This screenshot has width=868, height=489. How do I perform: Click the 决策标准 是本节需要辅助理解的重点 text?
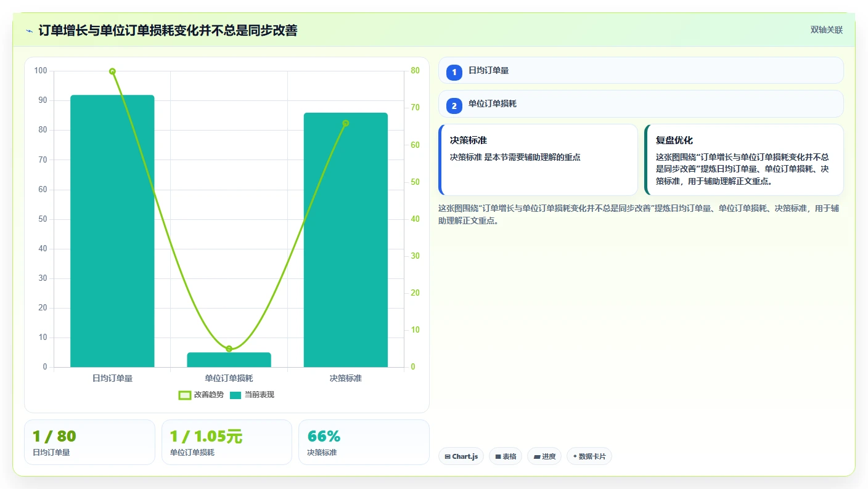[x=515, y=157]
